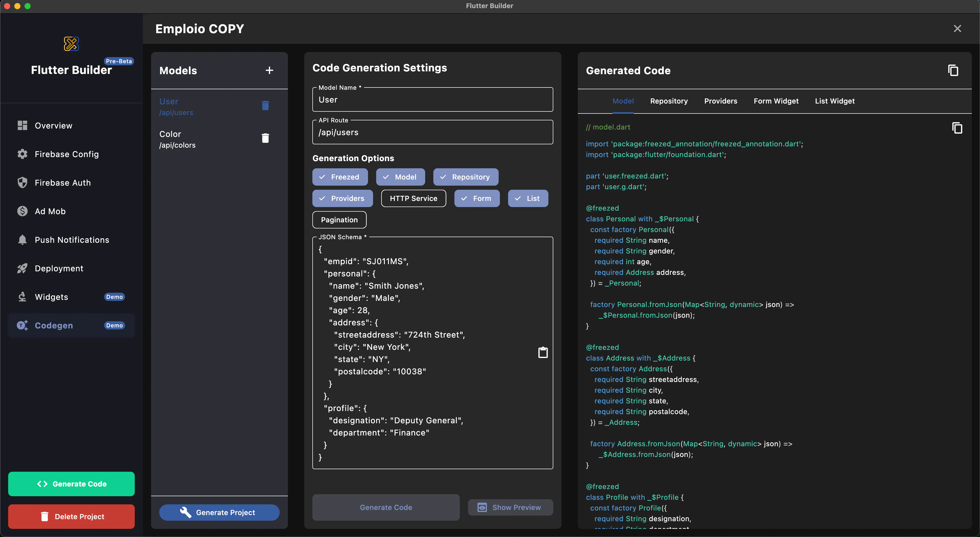Click 'class Profile with _$Profile' line
This screenshot has width=980, height=537.
point(634,497)
